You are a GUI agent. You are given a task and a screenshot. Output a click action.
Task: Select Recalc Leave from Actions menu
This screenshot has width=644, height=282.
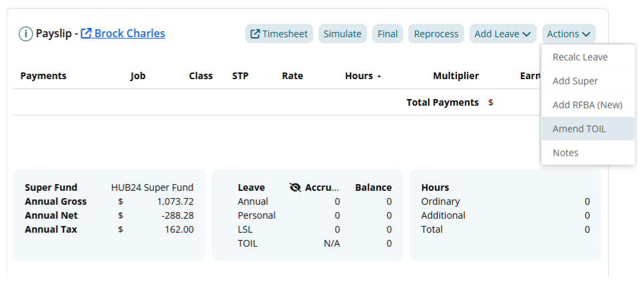click(580, 57)
